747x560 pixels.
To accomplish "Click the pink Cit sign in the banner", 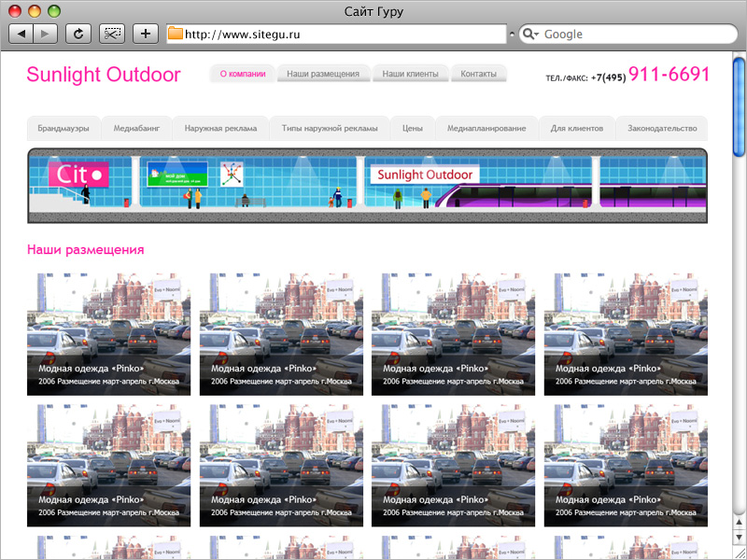I will 78,175.
